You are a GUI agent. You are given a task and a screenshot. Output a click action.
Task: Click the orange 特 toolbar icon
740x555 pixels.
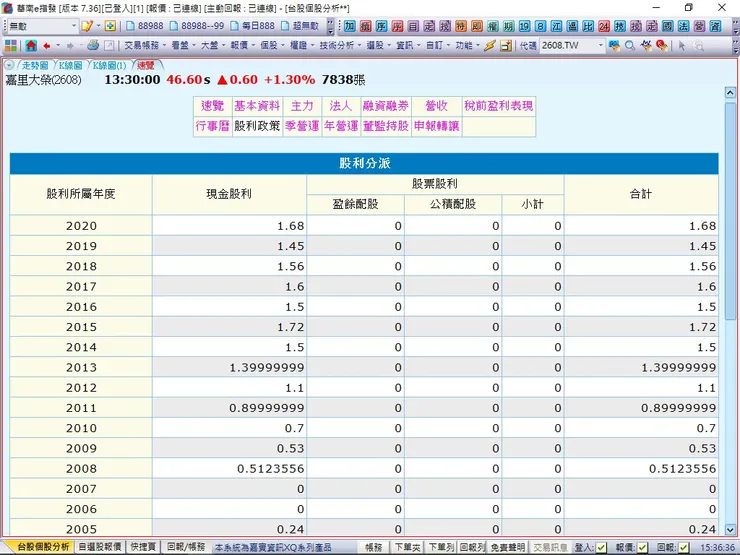pyautogui.click(x=461, y=26)
